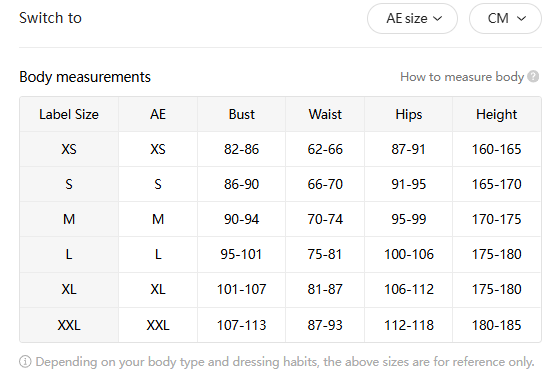The width and height of the screenshot is (558, 389).
Task: Click the Waist column header
Action: (325, 114)
